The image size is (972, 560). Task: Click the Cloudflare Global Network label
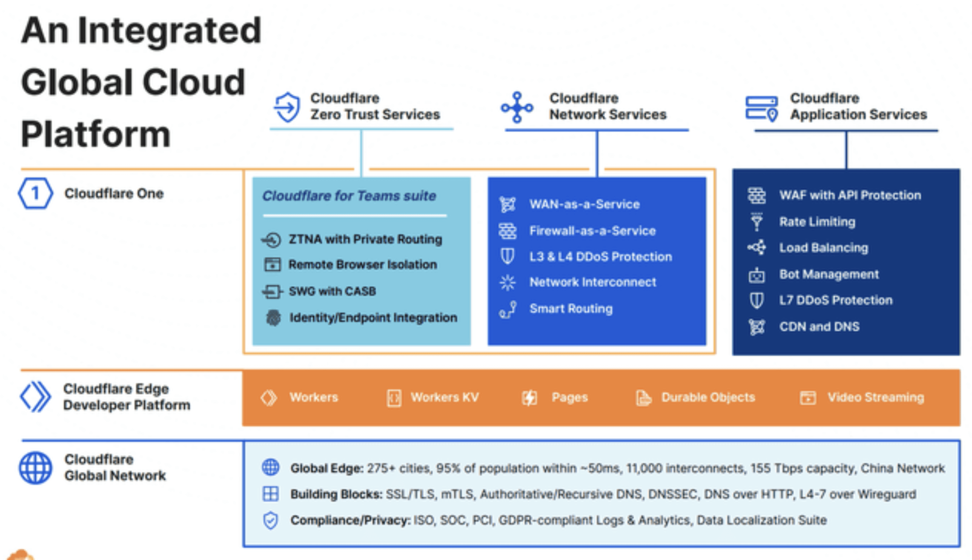click(x=115, y=468)
